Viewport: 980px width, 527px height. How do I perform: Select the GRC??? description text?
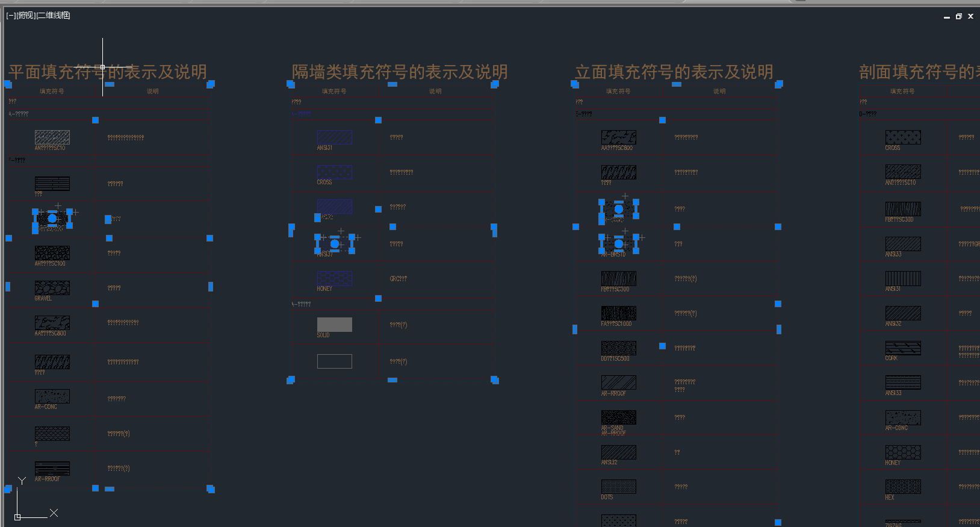pos(399,279)
